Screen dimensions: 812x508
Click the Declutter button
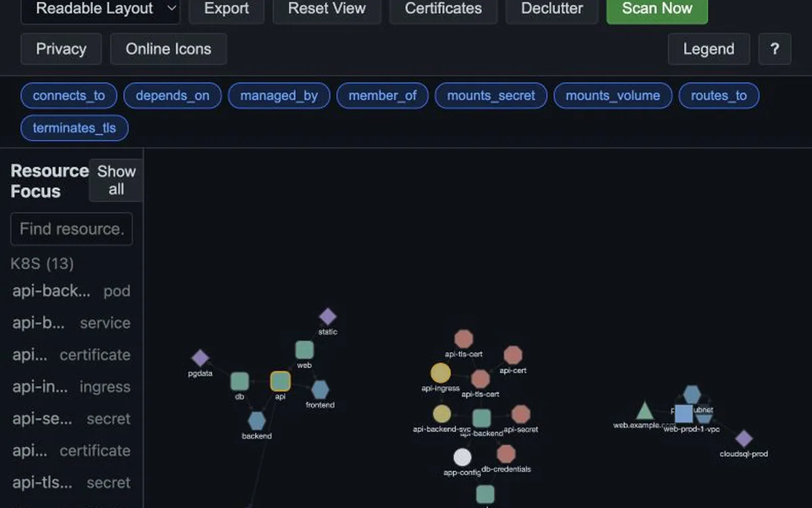pos(552,9)
